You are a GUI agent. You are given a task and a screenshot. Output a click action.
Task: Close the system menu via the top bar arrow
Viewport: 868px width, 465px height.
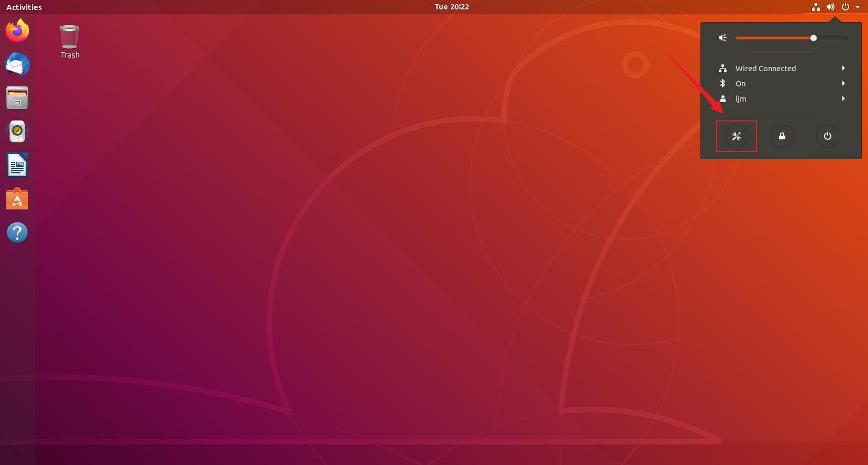coord(858,7)
